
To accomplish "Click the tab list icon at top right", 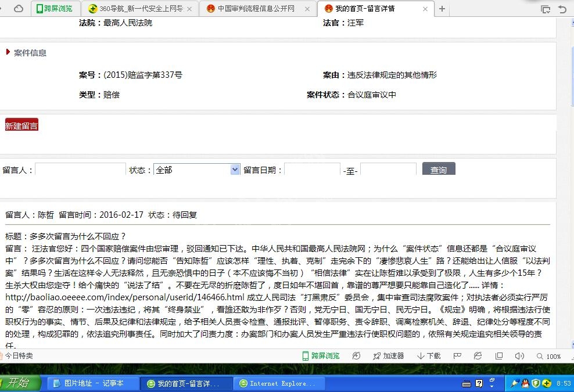I will (546, 9).
